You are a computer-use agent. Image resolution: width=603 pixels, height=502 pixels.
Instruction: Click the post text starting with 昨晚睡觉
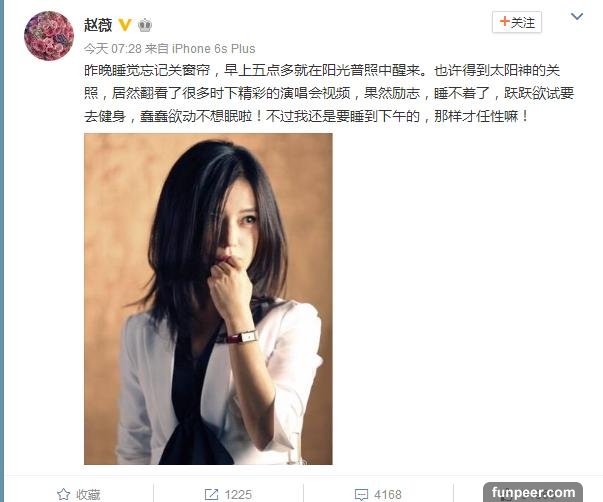click(329, 93)
